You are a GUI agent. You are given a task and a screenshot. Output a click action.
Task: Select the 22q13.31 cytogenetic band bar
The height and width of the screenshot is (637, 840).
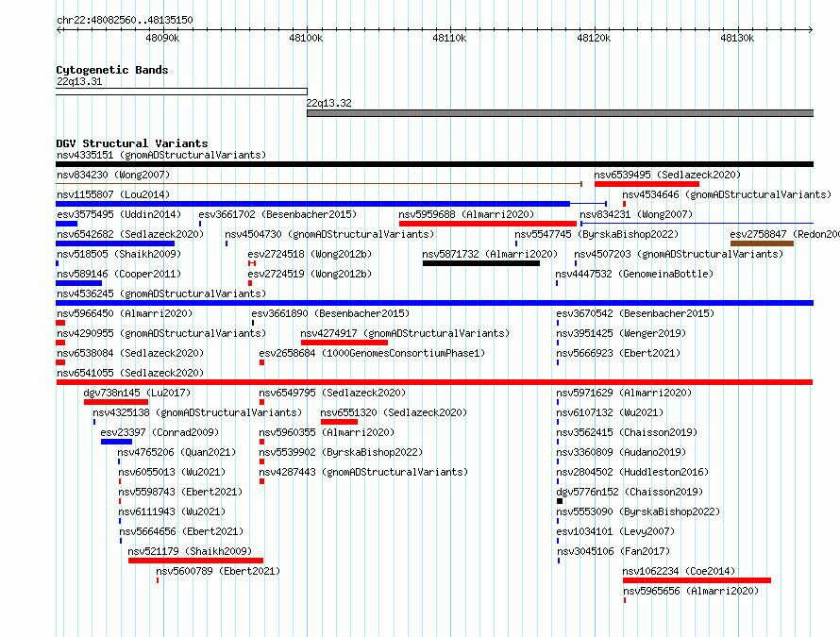click(x=181, y=92)
